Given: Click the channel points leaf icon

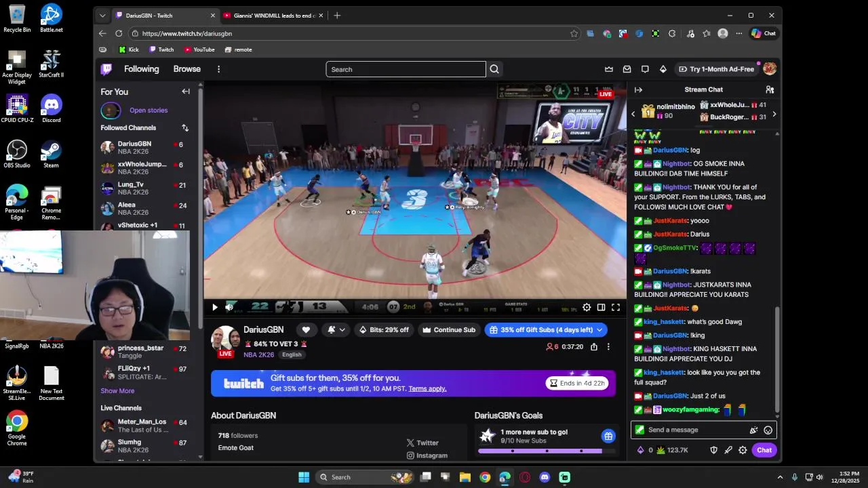Looking at the screenshot, I should click(661, 450).
